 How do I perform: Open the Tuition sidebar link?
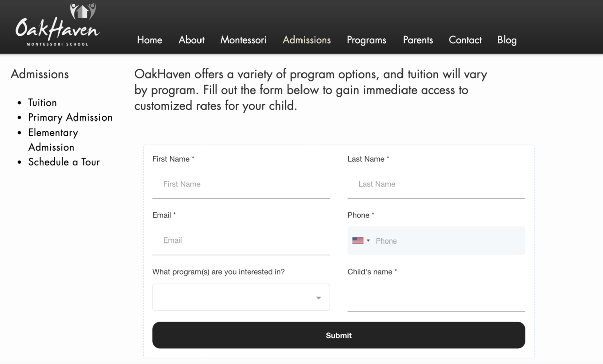pyautogui.click(x=42, y=103)
